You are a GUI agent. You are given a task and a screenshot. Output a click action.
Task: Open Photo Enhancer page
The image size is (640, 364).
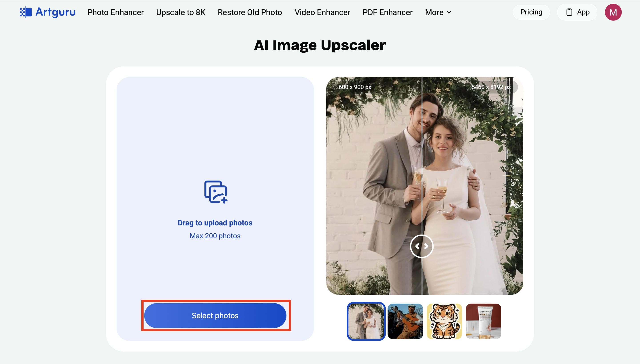point(116,12)
